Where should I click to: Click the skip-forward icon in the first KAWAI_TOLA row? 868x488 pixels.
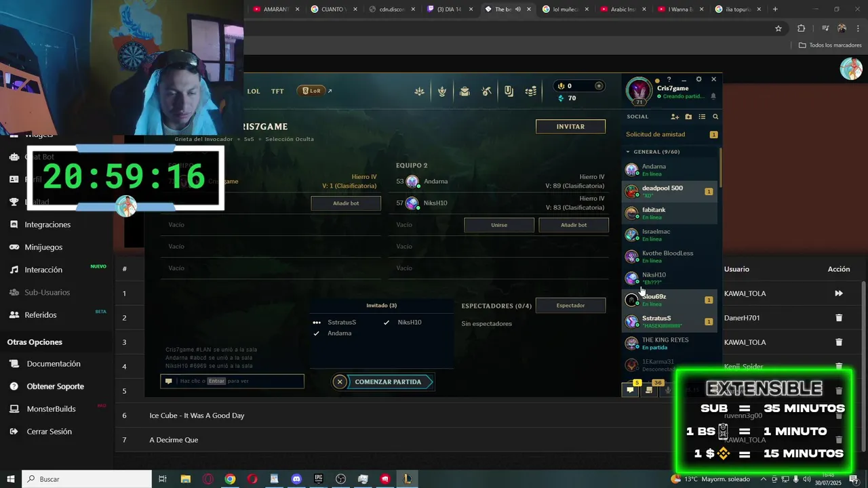tap(839, 293)
